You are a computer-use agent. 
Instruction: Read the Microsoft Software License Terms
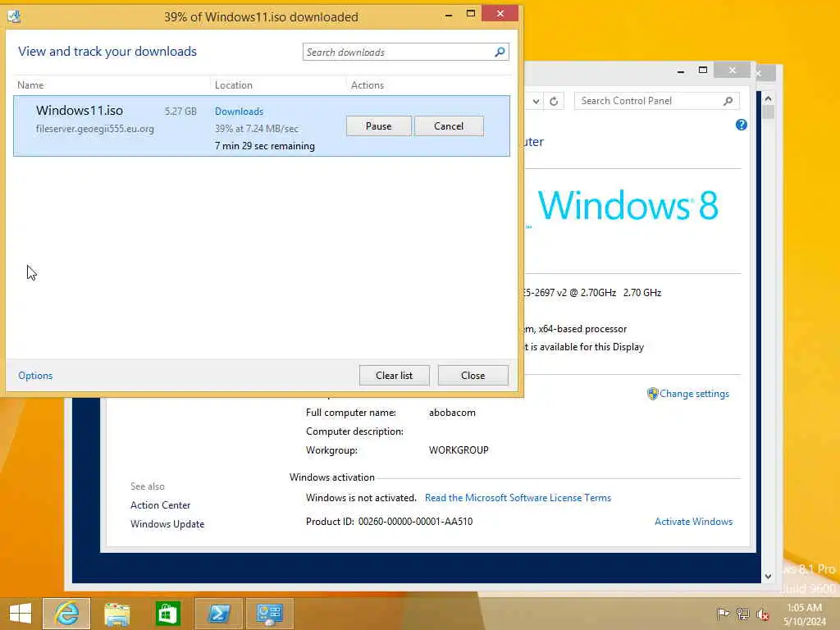coord(518,498)
